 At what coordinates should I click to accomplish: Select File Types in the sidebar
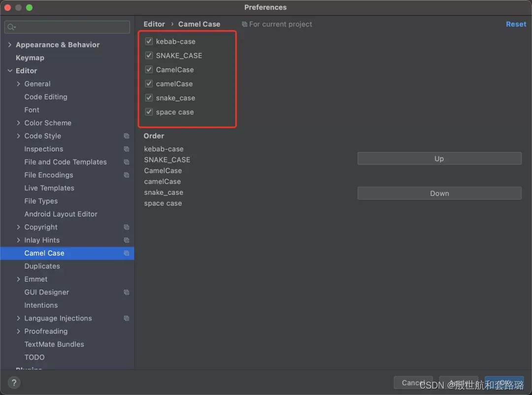click(x=41, y=201)
